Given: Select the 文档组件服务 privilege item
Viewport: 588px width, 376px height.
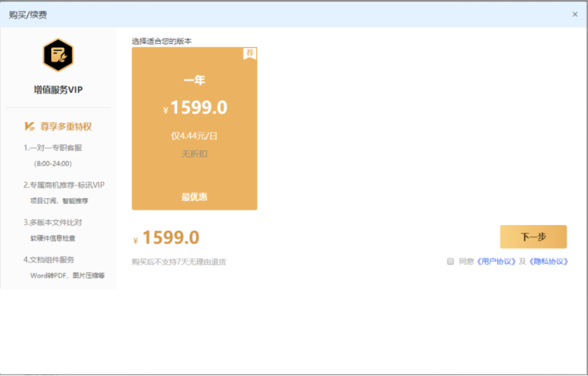Looking at the screenshot, I should click(49, 260).
